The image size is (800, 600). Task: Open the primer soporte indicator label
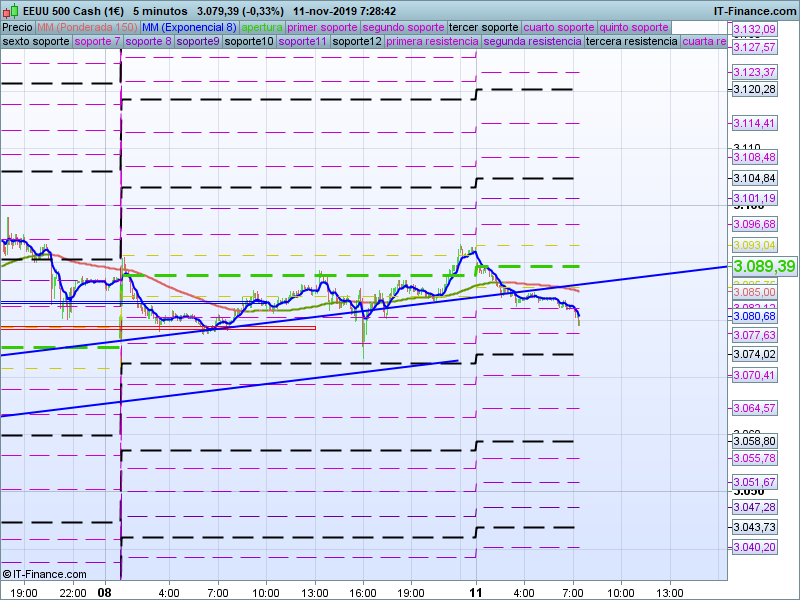pyautogui.click(x=322, y=27)
